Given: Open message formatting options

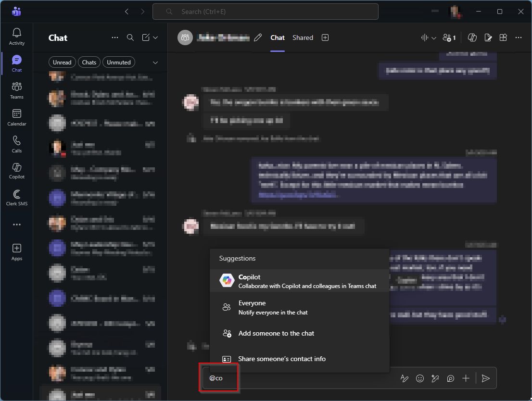Looking at the screenshot, I should pos(405,378).
